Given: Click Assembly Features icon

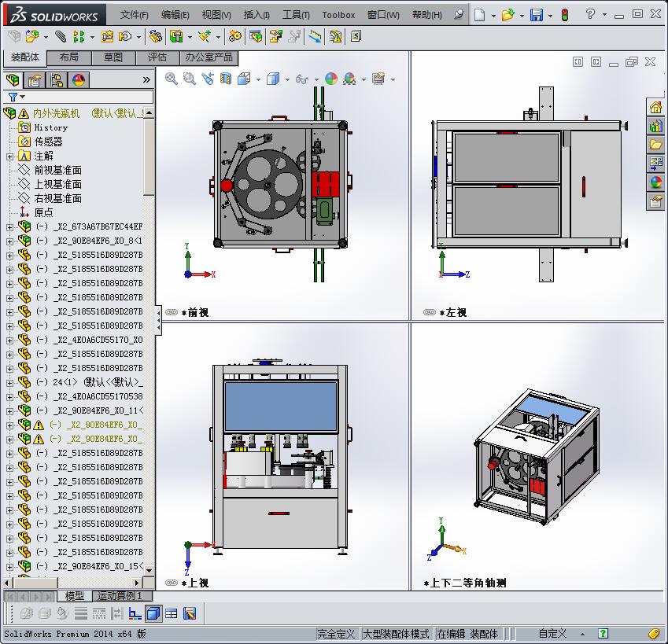Looking at the screenshot, I should (x=176, y=37).
